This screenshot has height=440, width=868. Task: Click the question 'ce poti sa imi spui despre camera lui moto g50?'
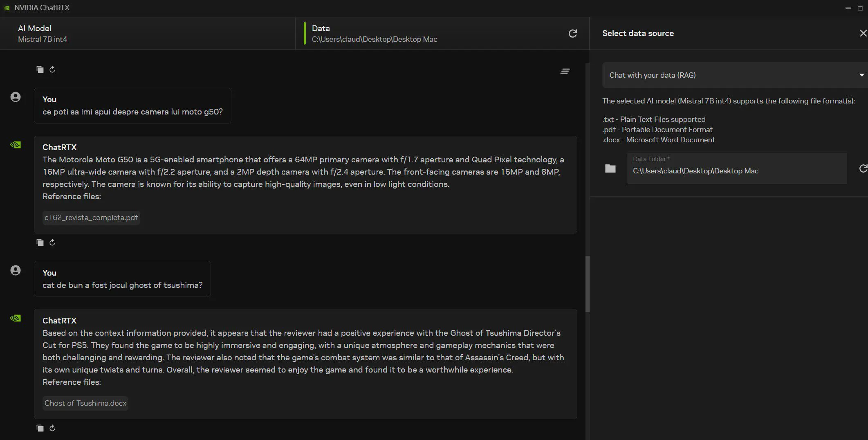click(x=132, y=112)
